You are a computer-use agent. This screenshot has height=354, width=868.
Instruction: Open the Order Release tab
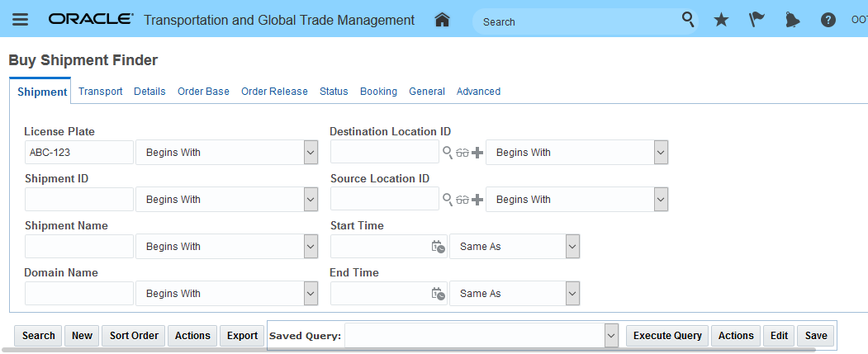pos(274,92)
